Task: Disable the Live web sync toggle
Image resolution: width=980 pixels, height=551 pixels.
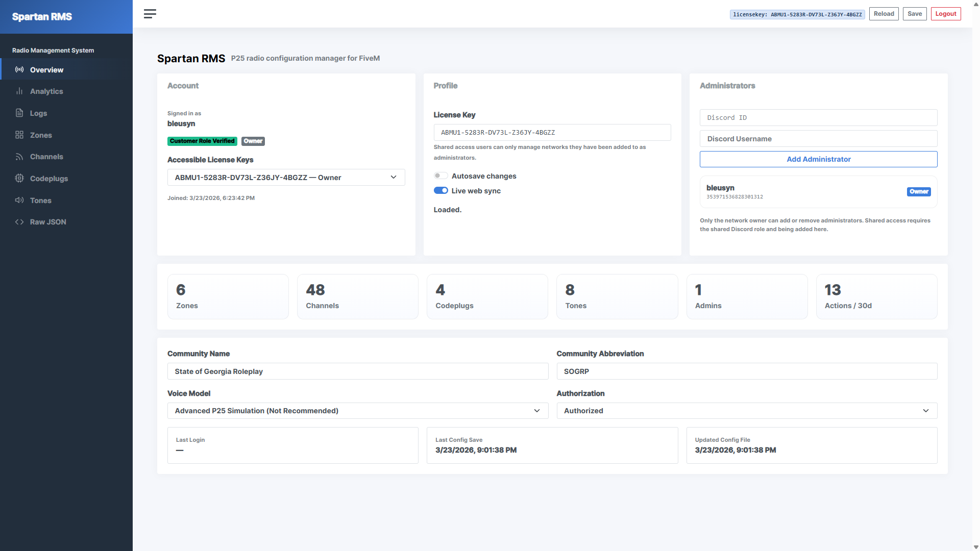Action: click(x=440, y=190)
